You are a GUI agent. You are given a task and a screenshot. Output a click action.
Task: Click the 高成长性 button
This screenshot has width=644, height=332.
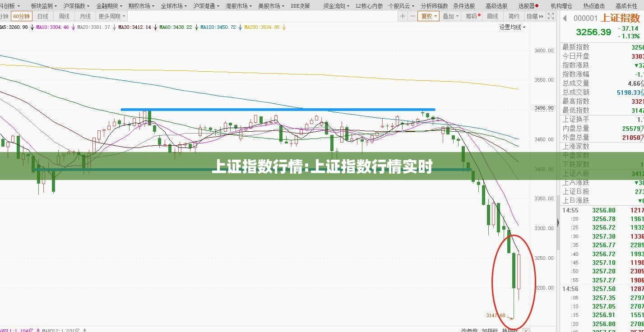pyautogui.click(x=626, y=6)
